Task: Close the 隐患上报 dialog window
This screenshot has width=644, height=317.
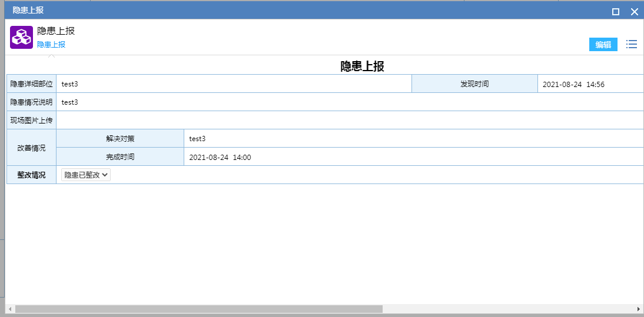Action: 634,11
